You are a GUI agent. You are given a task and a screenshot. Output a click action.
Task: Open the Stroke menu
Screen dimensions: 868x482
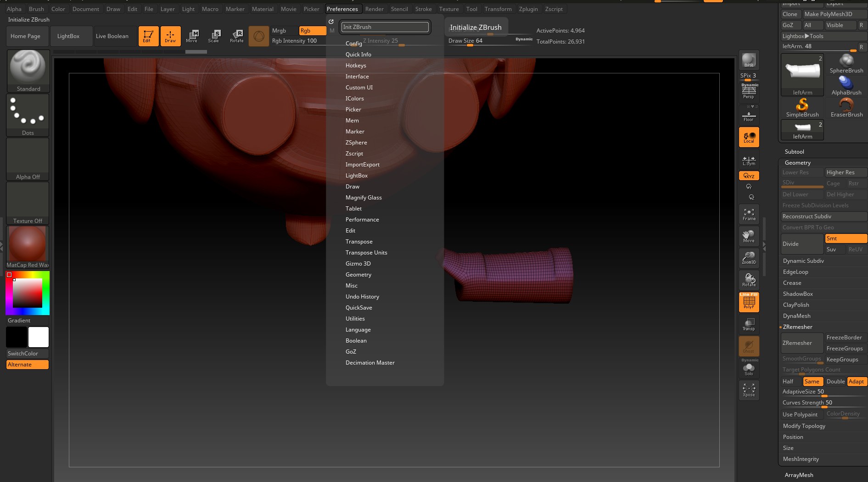coord(423,9)
